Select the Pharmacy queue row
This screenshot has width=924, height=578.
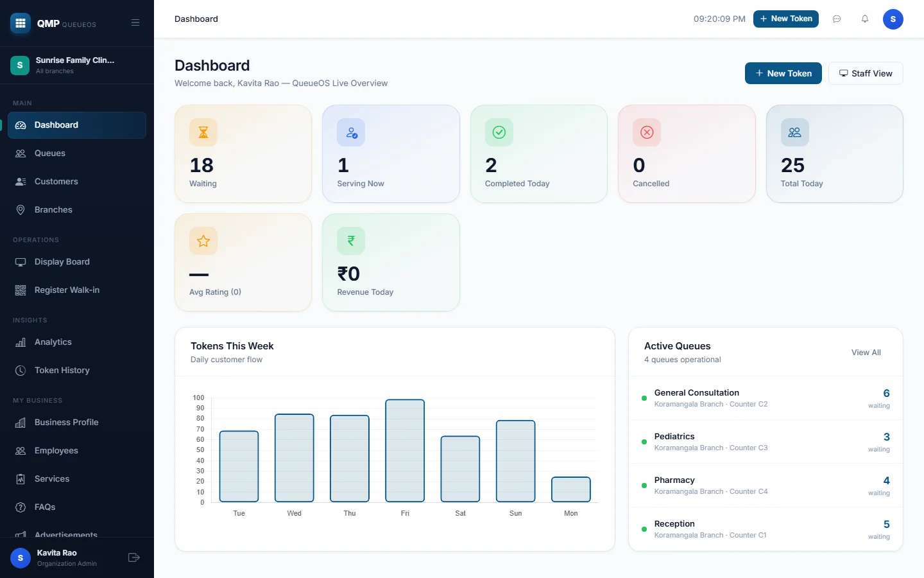click(x=766, y=486)
